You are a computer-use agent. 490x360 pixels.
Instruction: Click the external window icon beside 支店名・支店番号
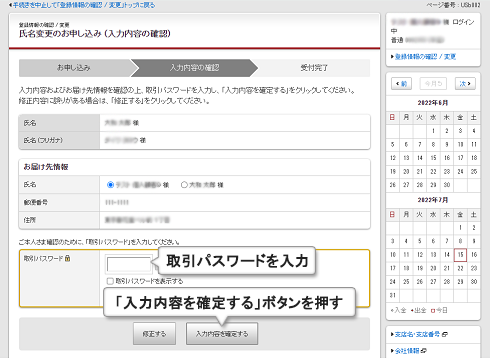pos(445,334)
